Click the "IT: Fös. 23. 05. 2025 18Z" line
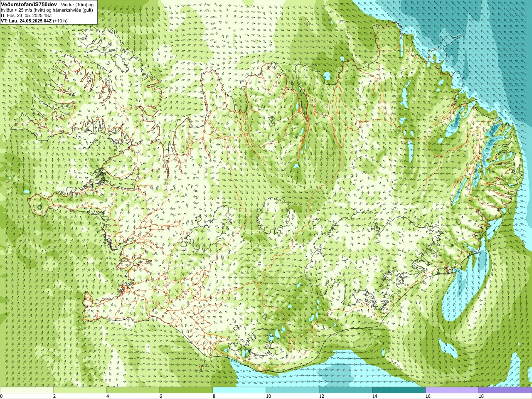 pos(26,15)
